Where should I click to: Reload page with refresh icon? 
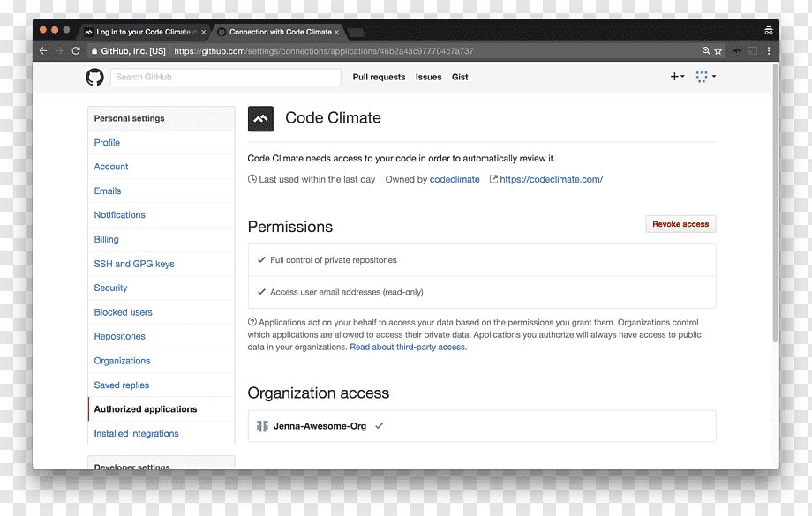76,51
